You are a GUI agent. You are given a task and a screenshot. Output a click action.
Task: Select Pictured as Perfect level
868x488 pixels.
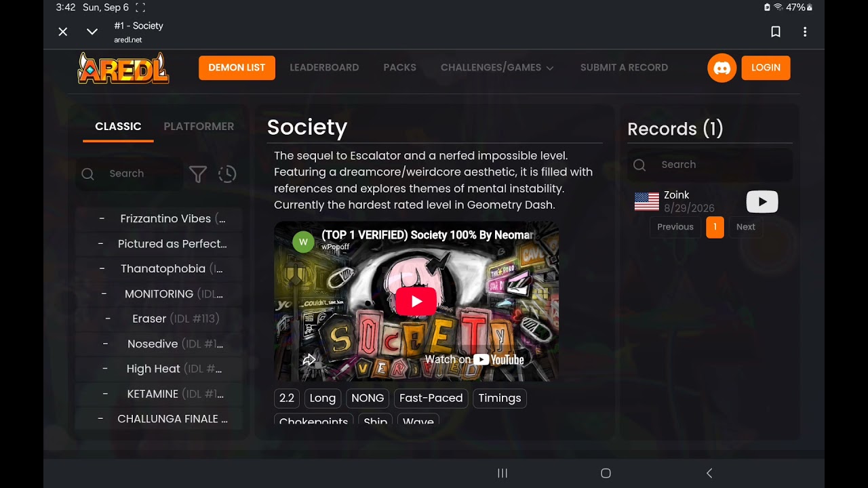click(159, 244)
